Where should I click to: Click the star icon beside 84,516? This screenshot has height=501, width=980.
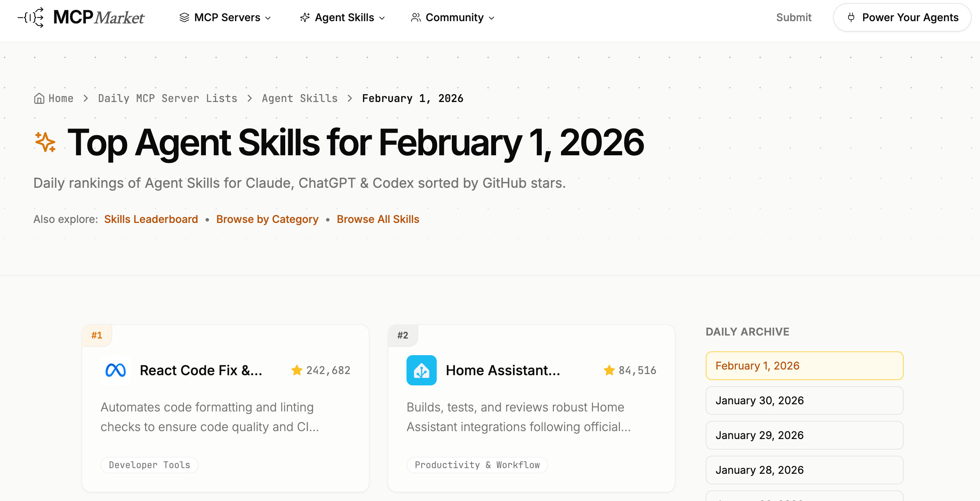(609, 370)
